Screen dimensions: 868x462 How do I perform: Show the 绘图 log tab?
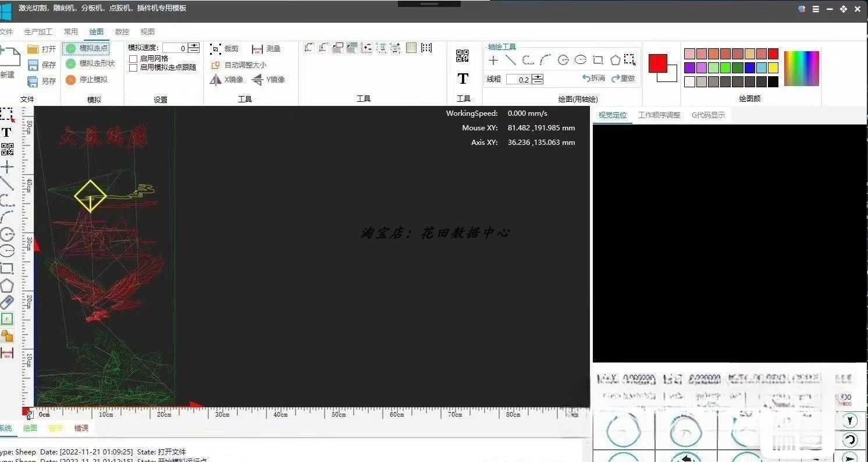pos(30,428)
